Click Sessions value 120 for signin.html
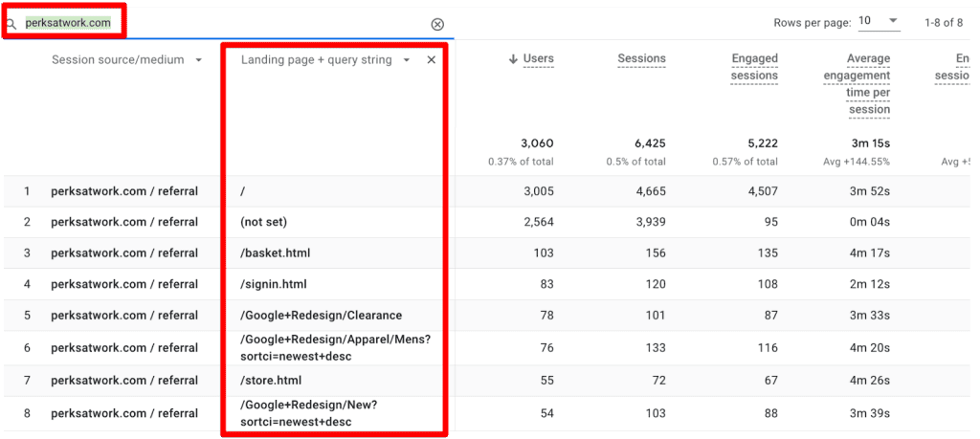 [656, 284]
